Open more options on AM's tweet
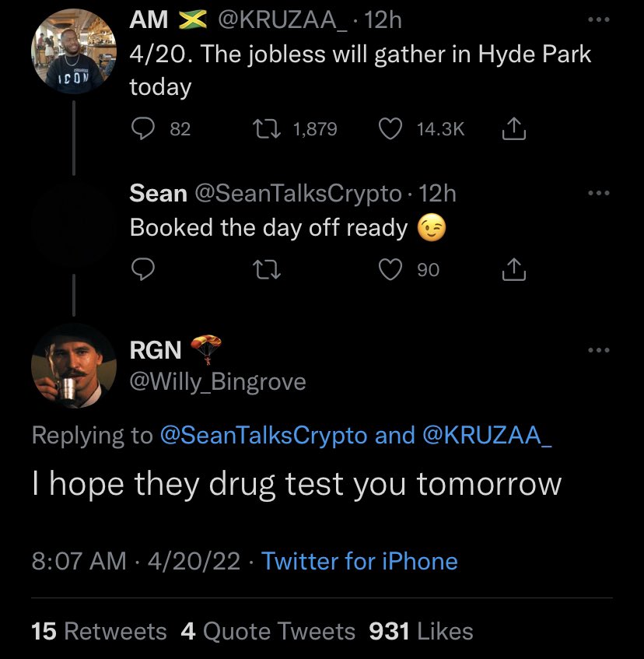 pyautogui.click(x=599, y=19)
